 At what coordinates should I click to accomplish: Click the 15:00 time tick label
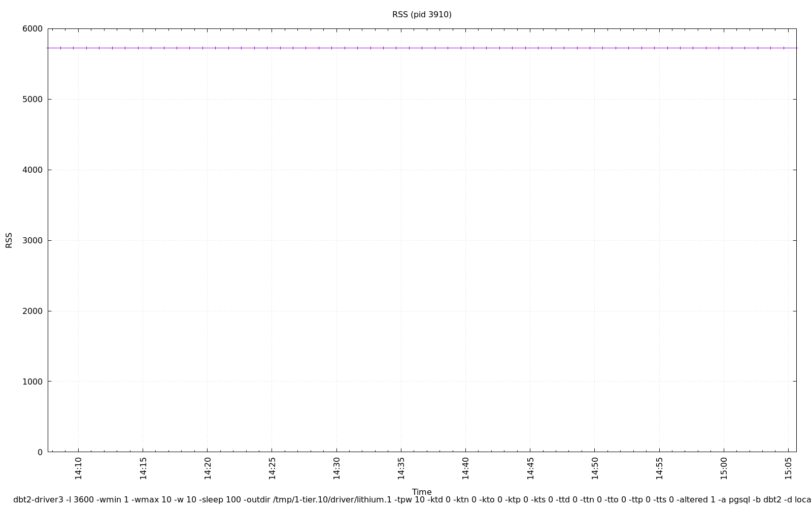(724, 468)
